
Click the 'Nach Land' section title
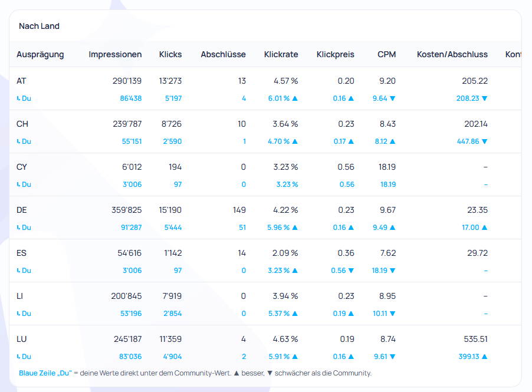39,26
